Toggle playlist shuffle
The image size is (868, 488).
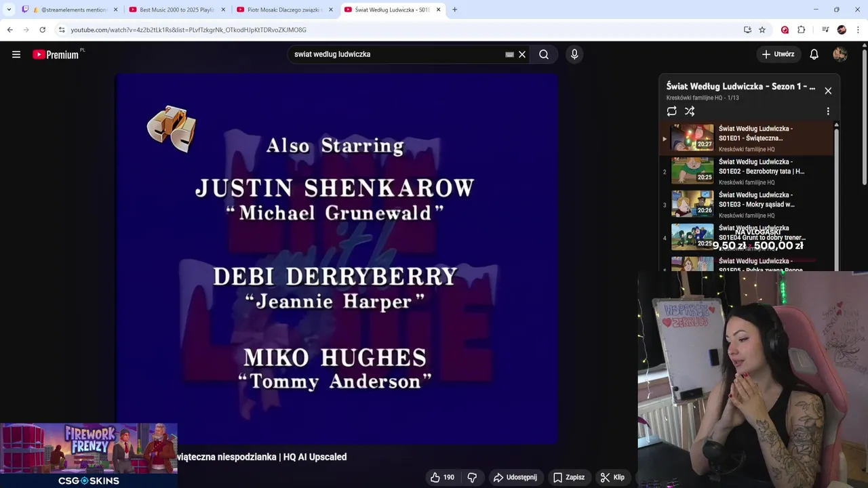pos(690,111)
